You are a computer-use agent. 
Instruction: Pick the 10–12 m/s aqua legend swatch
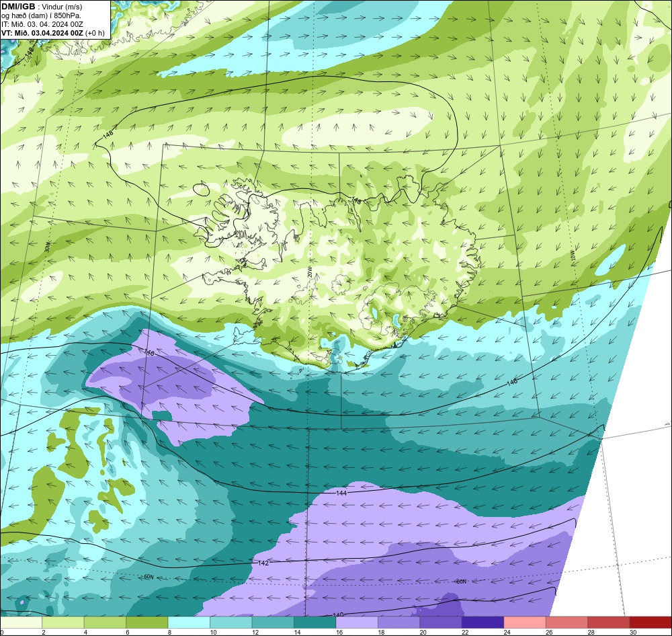[x=231, y=623]
